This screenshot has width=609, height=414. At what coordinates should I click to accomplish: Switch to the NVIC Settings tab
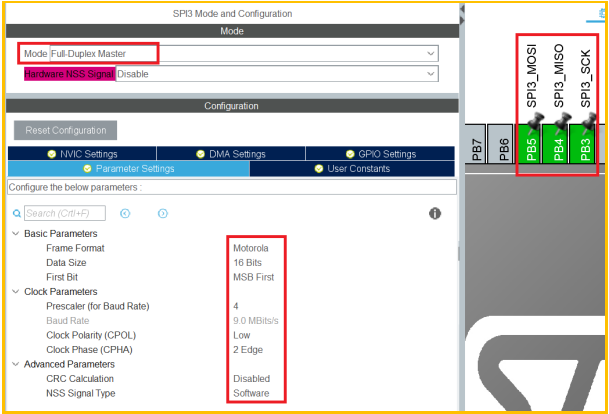[x=82, y=154]
